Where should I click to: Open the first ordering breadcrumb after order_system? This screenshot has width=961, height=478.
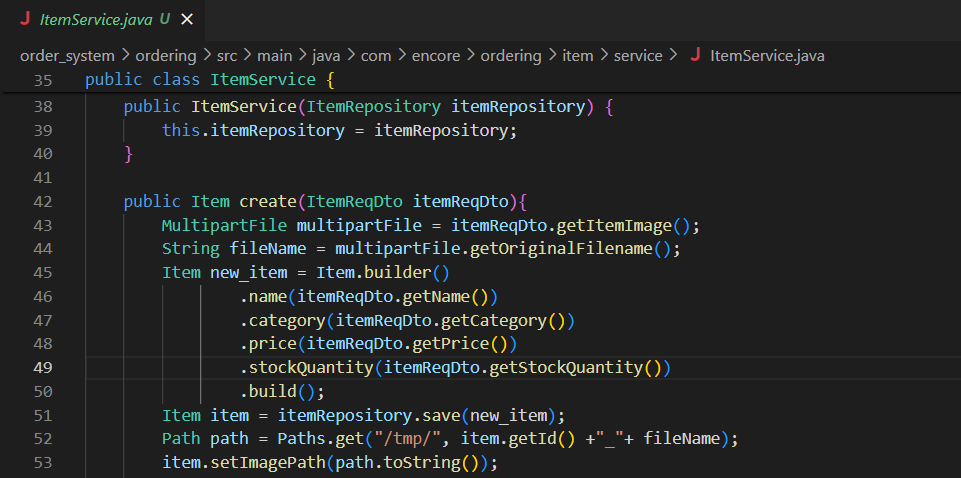tap(165, 56)
